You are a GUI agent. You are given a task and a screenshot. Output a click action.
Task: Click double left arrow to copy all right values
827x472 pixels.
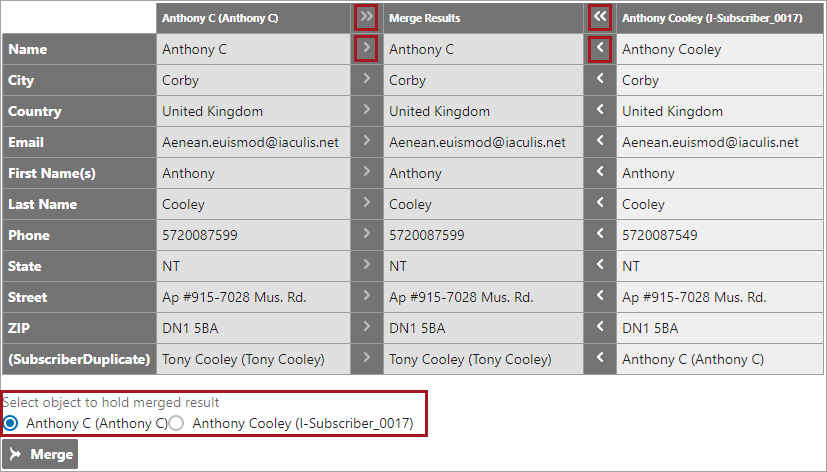(x=599, y=17)
